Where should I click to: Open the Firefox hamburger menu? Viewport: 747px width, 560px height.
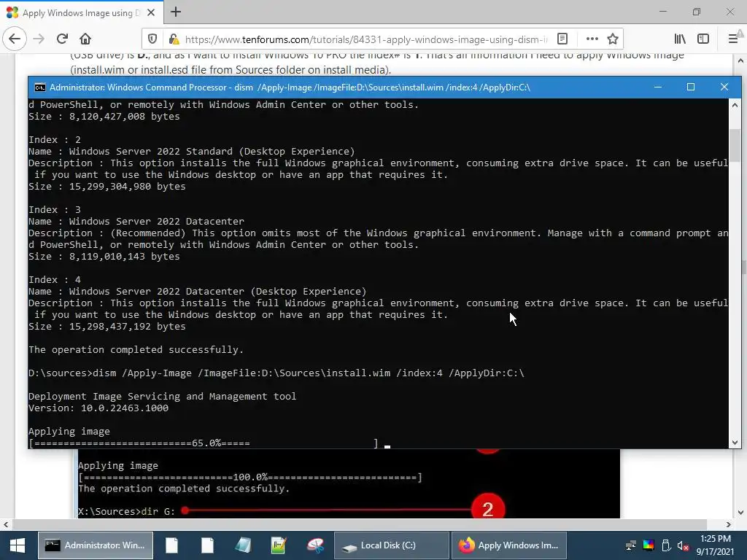click(734, 39)
